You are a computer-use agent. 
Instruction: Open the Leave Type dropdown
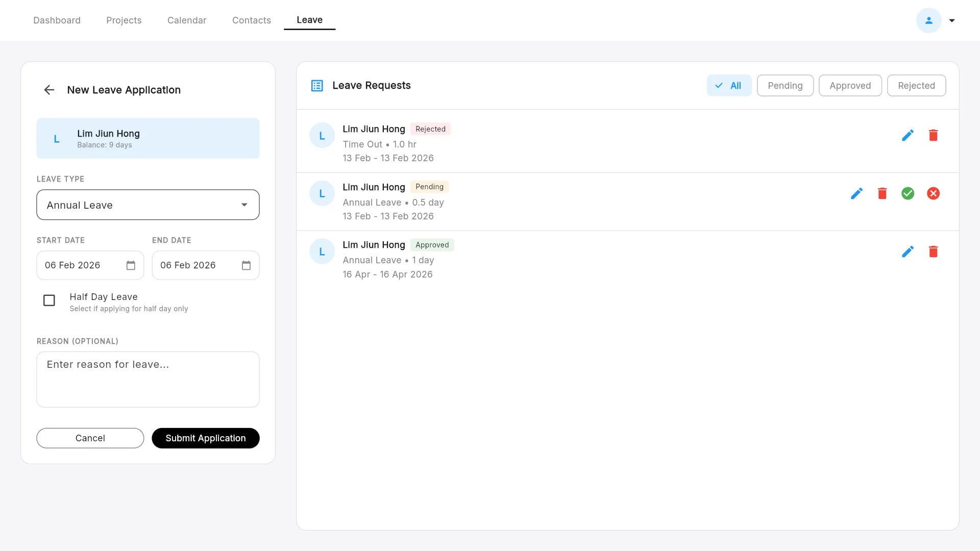(148, 205)
